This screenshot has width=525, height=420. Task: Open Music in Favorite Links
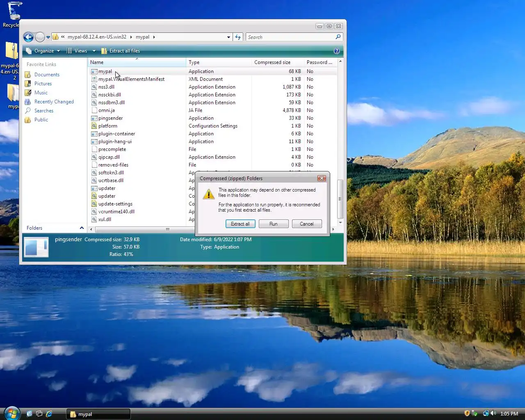36,93
